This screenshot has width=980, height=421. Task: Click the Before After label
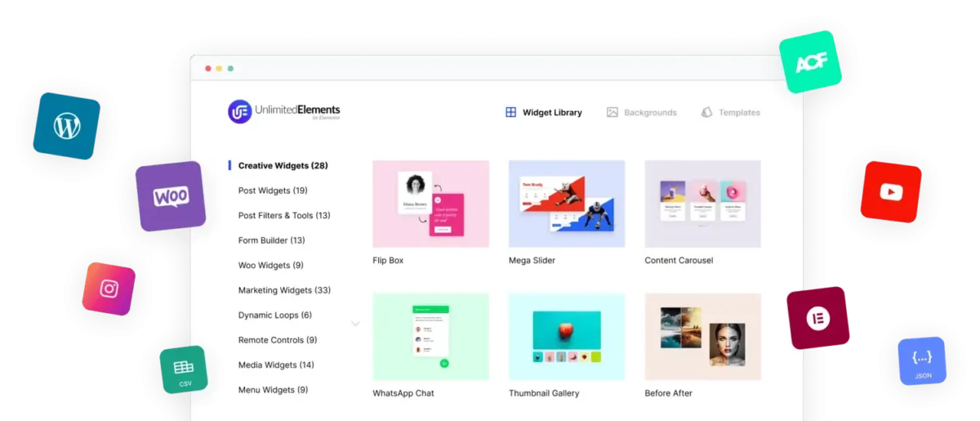coord(669,393)
